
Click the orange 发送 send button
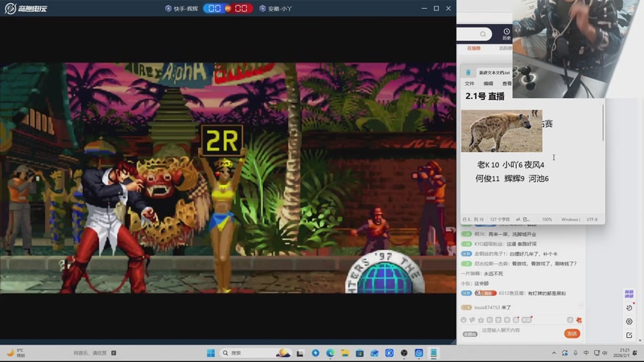pos(572,334)
